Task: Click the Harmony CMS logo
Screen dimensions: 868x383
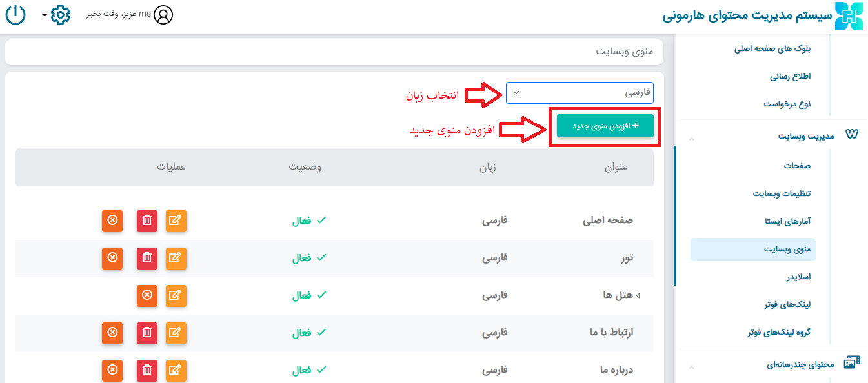Action: point(849,16)
